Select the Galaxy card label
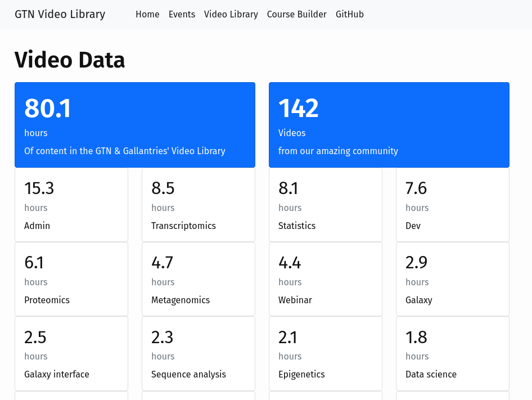The height and width of the screenshot is (400, 532). 418,300
